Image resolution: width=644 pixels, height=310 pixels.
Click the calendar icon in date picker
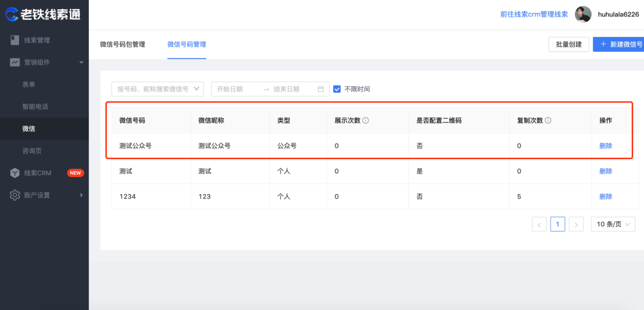(321, 88)
